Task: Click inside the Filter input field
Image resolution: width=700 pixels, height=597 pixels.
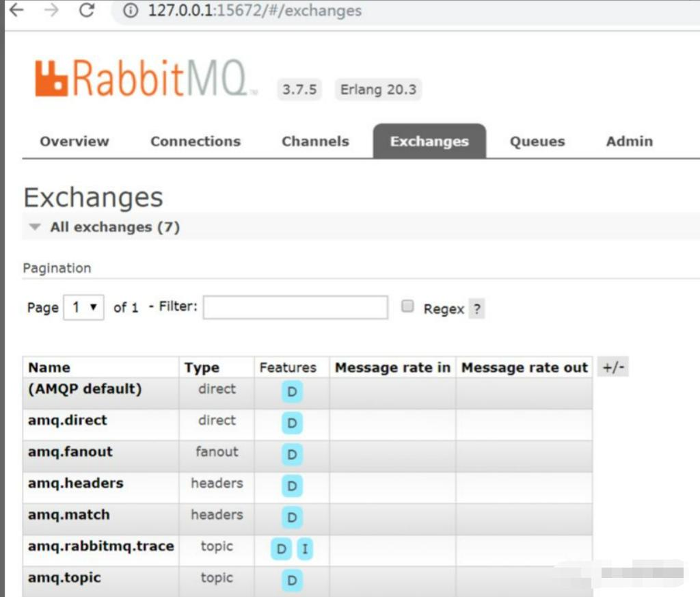Action: click(x=295, y=307)
